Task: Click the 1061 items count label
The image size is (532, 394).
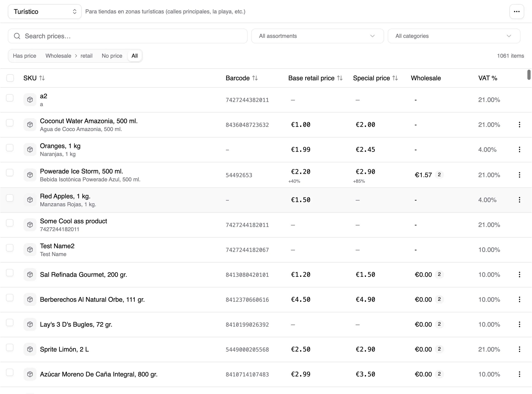Action: coord(510,56)
